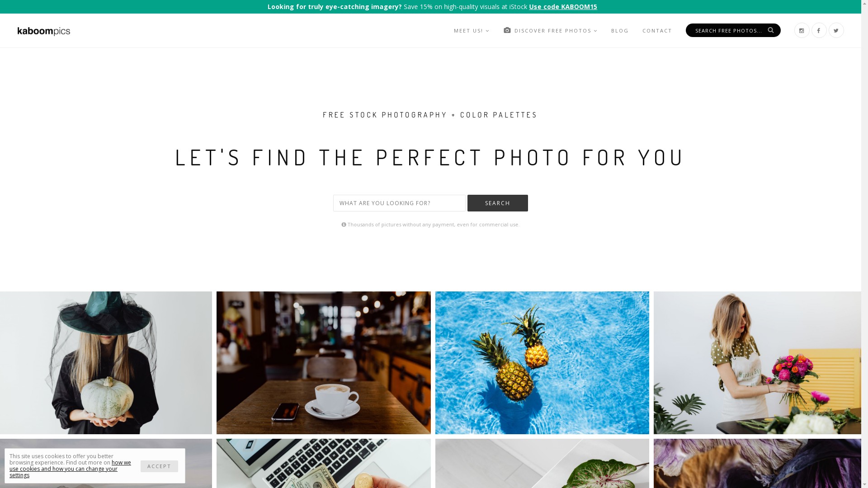The width and height of the screenshot is (868, 488).
Task: Focus the What Are You Looking For field
Action: [x=399, y=203]
